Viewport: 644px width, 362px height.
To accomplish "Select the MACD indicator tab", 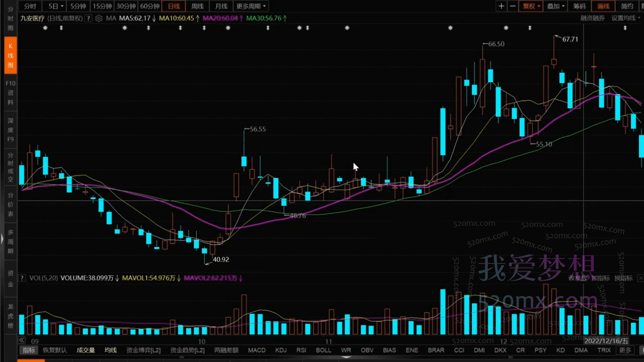I will 257,350.
